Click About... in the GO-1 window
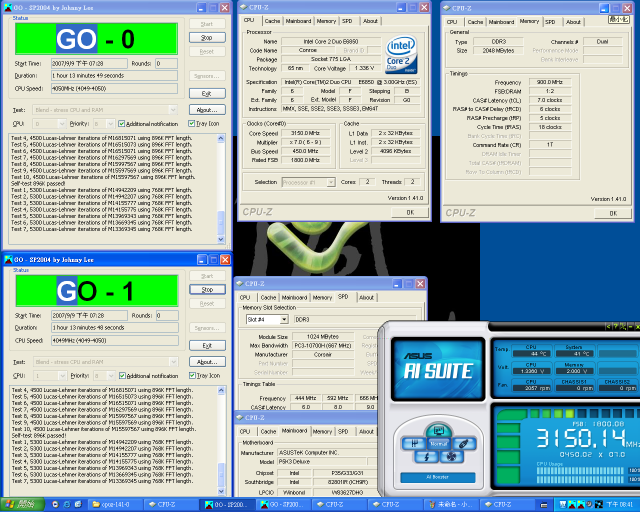The image size is (640, 512). pos(207,362)
